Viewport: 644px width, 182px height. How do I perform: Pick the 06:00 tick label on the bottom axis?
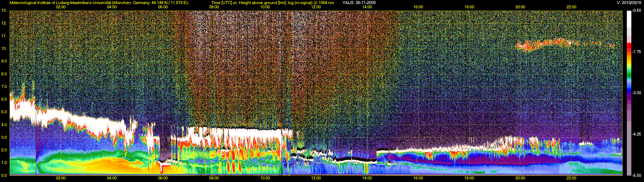[163, 178]
